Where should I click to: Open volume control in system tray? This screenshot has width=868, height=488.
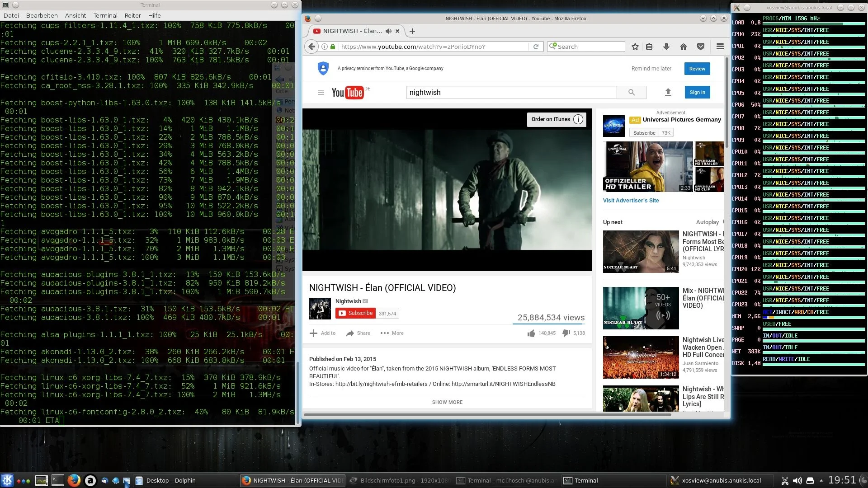click(x=797, y=480)
